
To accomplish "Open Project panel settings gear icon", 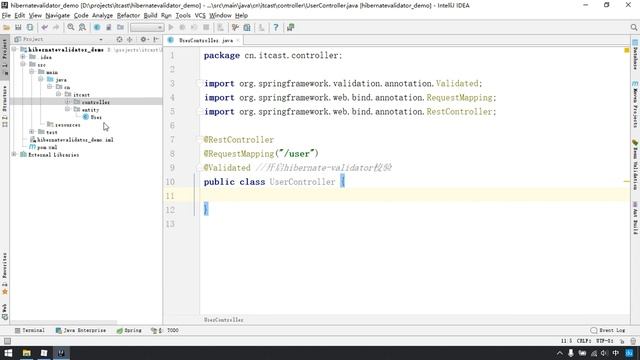I will [144, 39].
